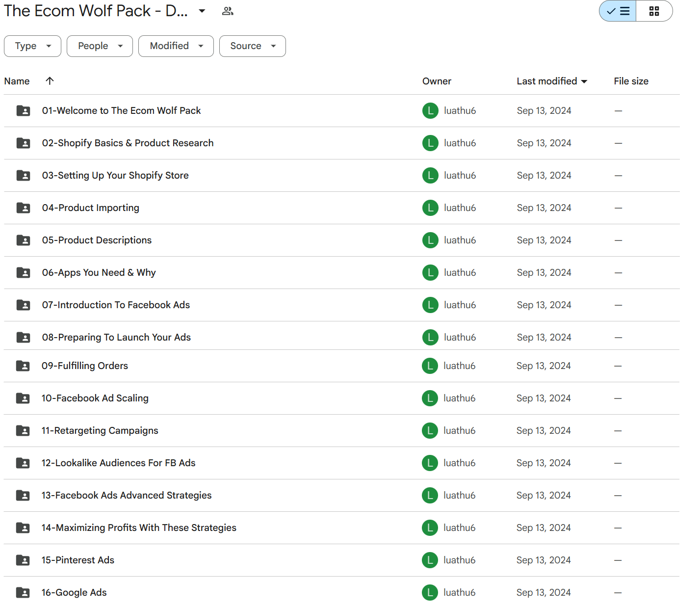The height and width of the screenshot is (607, 700).
Task: Click luathu6 avatar in 01-Welcome row
Action: 430,110
